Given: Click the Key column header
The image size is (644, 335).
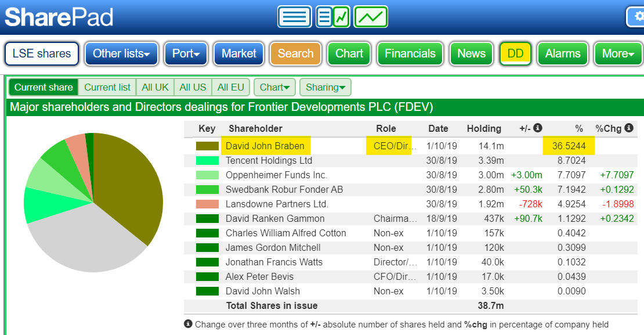Looking at the screenshot, I should point(207,128).
